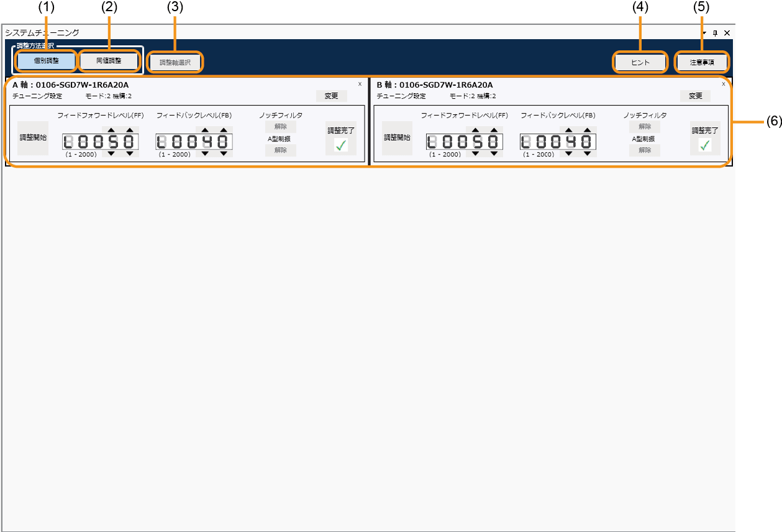Click 変更 for A-axis tuning settings
This screenshot has width=782, height=532.
(331, 96)
